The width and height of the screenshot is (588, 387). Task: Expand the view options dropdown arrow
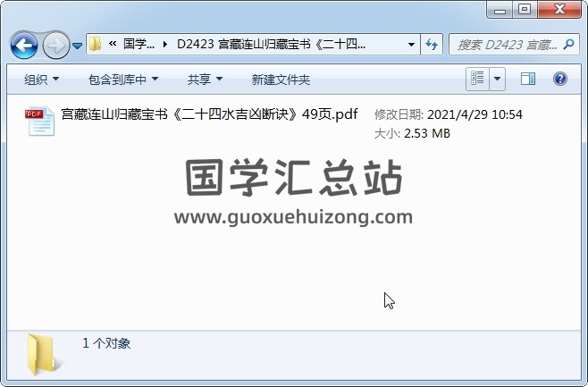[497, 79]
